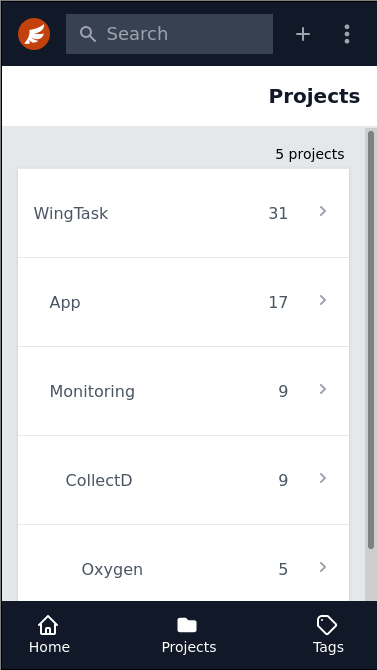This screenshot has width=377, height=670.
Task: Open App project chevron arrow
Action: [x=323, y=300]
